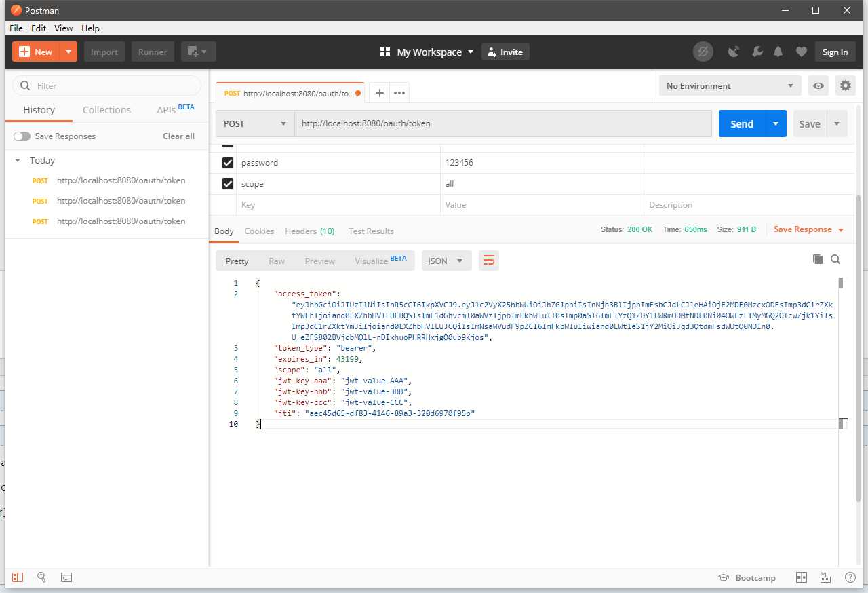This screenshot has height=593, width=868.
Task: Click the Send button
Action: click(x=742, y=123)
